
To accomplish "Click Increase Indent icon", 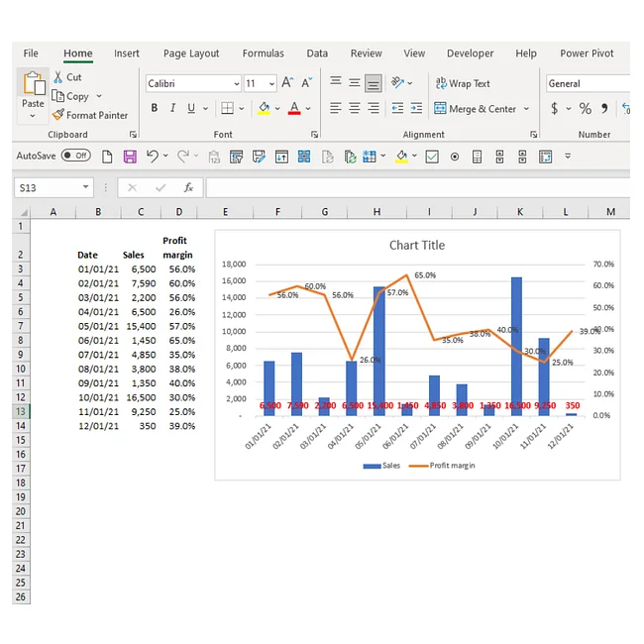I will pos(416,108).
